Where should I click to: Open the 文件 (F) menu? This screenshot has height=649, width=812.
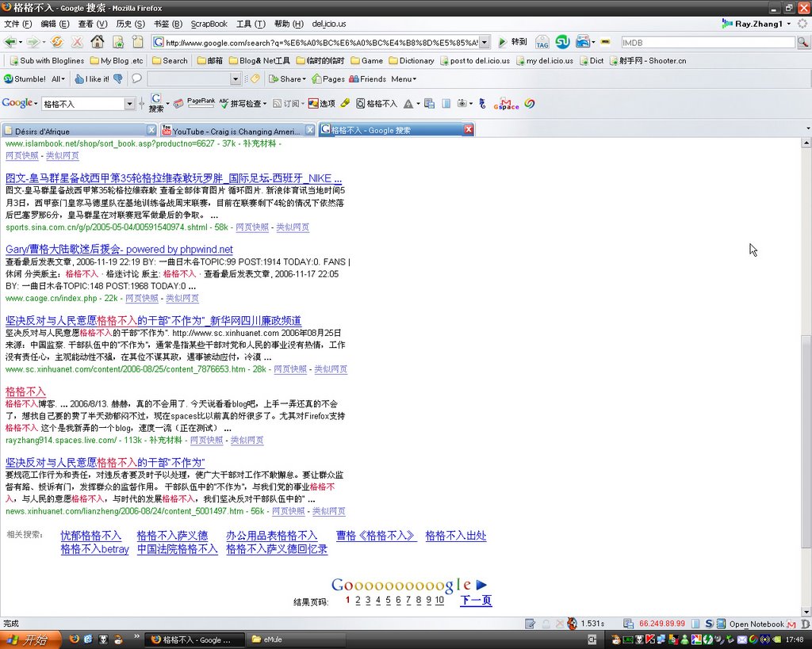coord(17,24)
